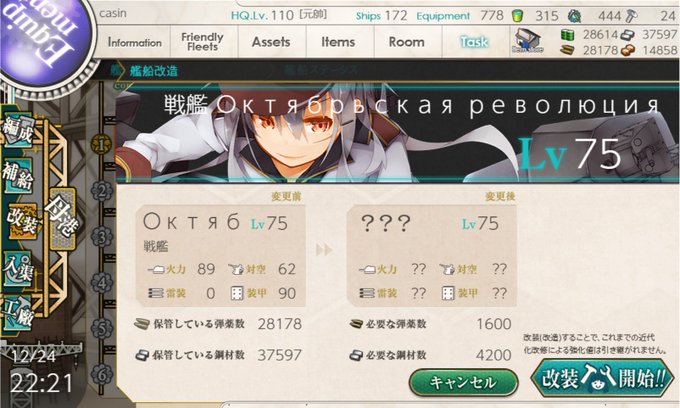Viewport: 680px width, 408px height.
Task: Select fleet number 1 marker
Action: 101,144
